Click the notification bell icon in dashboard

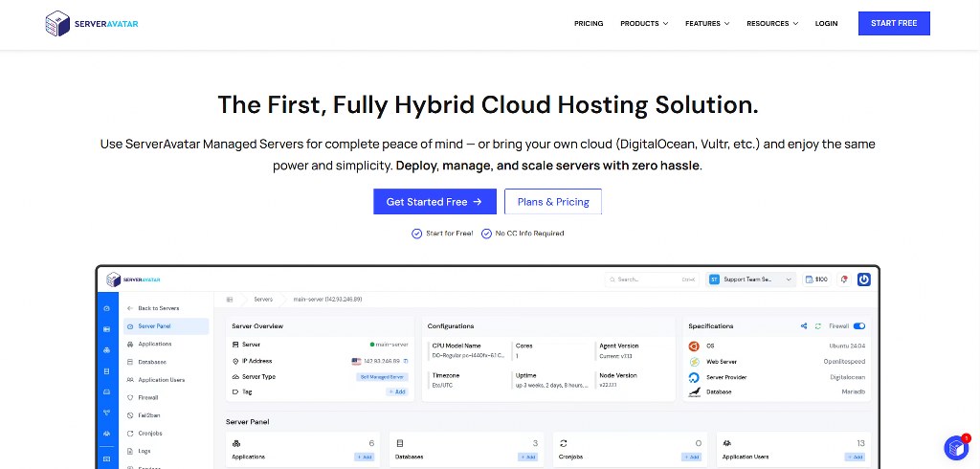pos(844,279)
